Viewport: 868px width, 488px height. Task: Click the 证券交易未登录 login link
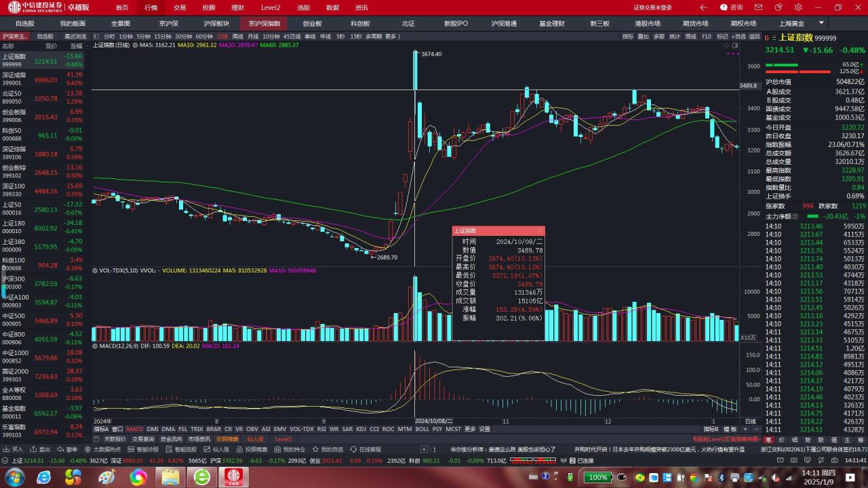click(x=652, y=7)
